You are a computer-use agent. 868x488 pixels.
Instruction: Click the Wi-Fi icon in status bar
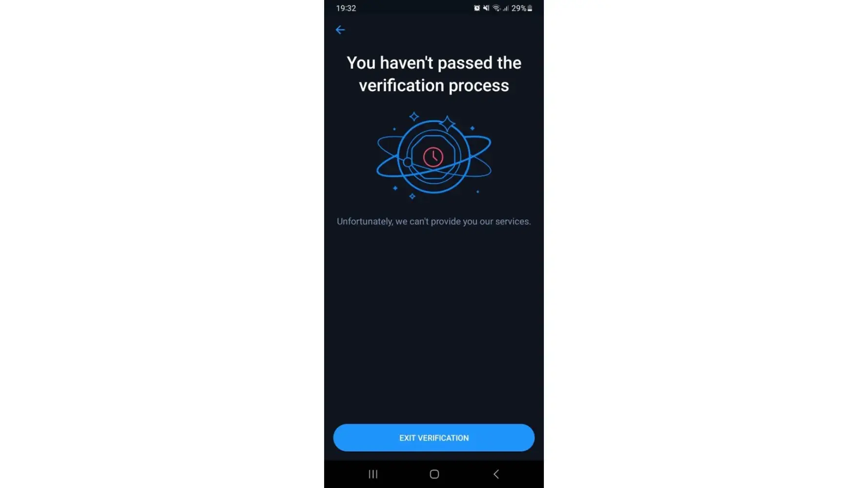496,8
